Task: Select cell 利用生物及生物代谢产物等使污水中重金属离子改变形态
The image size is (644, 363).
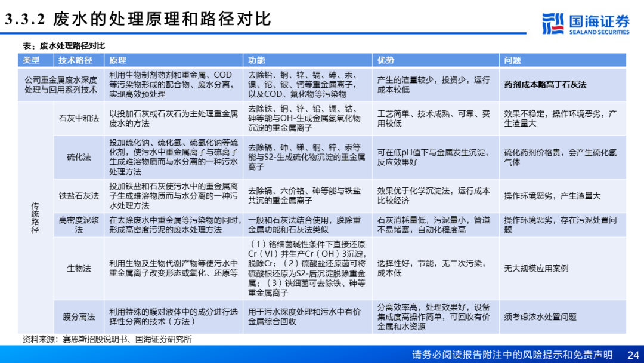Action: click(x=174, y=269)
